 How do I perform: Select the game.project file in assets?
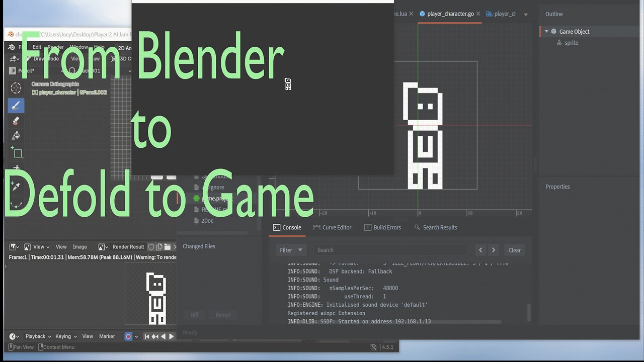pyautogui.click(x=214, y=199)
